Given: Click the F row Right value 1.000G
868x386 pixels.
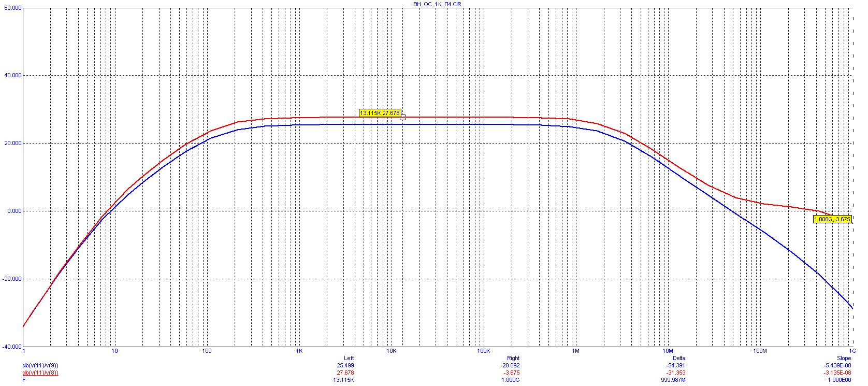Looking at the screenshot, I should 510,380.
